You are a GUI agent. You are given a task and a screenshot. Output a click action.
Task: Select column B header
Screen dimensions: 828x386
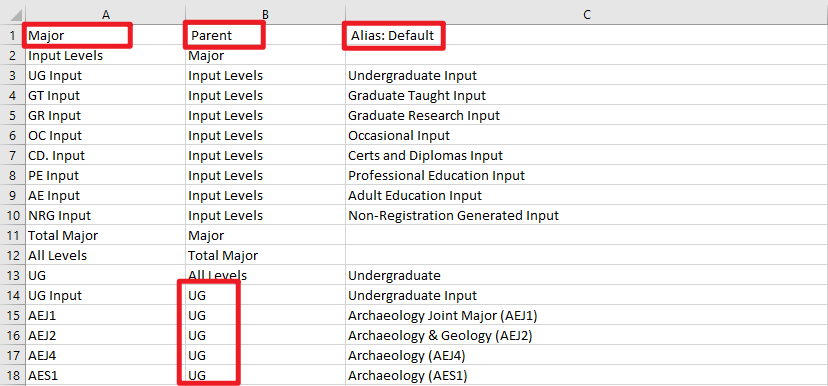(266, 15)
